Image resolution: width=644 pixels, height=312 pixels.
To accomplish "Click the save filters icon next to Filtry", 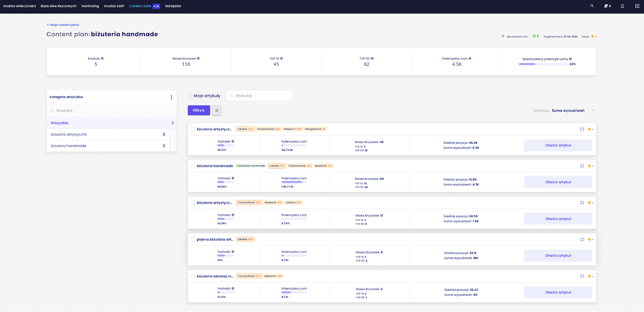I will [217, 110].
